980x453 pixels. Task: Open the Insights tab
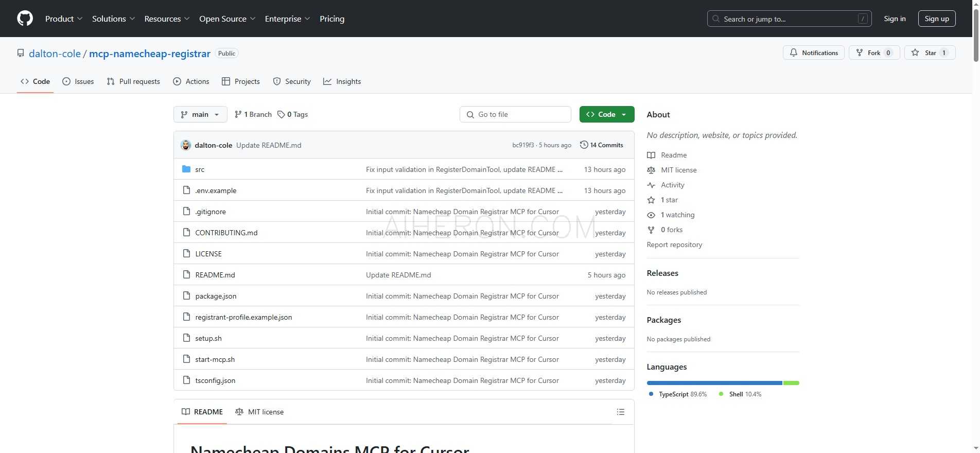point(342,81)
